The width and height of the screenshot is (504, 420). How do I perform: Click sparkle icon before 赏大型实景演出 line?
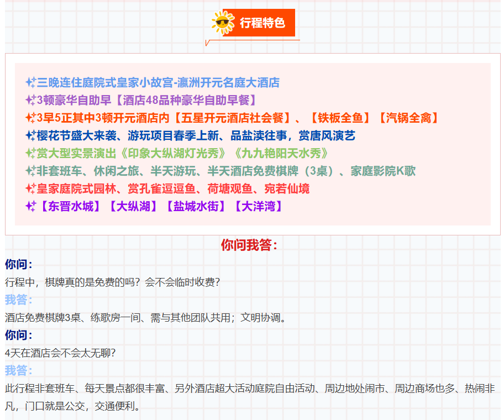tap(31, 153)
